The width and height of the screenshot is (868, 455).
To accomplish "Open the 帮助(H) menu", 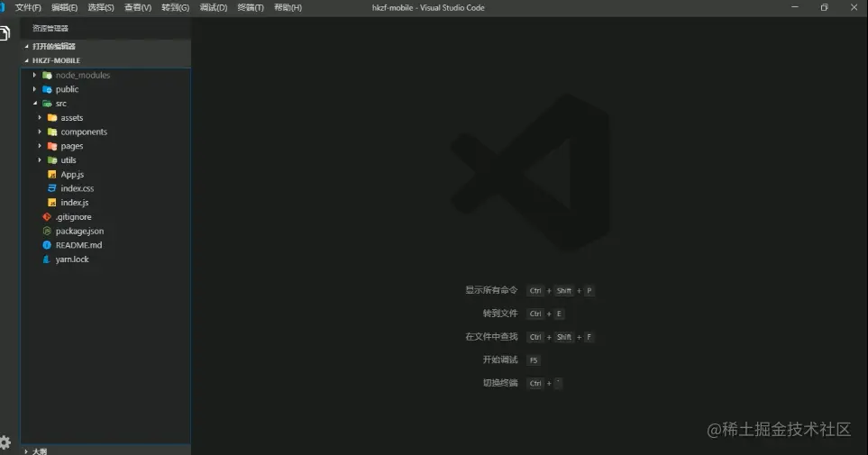I will [288, 8].
